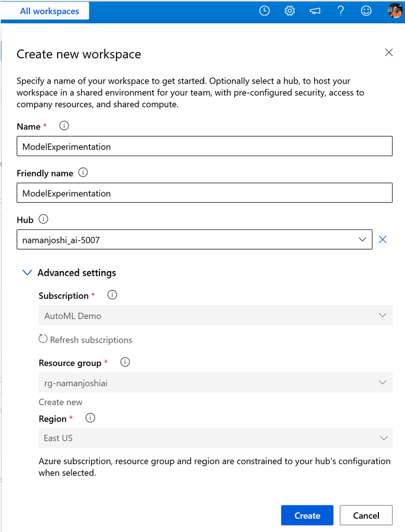The width and height of the screenshot is (405, 532).
Task: Open the help question mark icon
Action: point(341,11)
